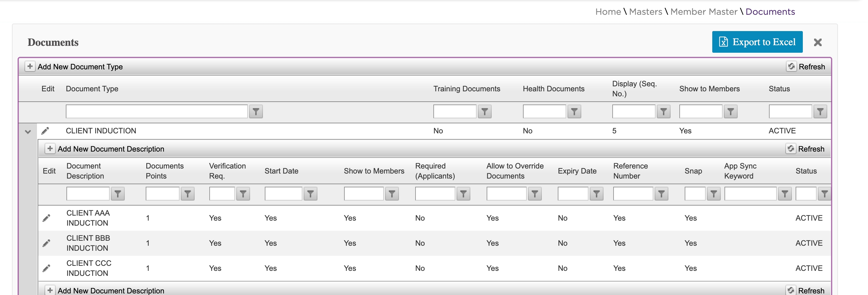The height and width of the screenshot is (295, 868).
Task: Click filter icon for top Status column
Action: [x=820, y=111]
